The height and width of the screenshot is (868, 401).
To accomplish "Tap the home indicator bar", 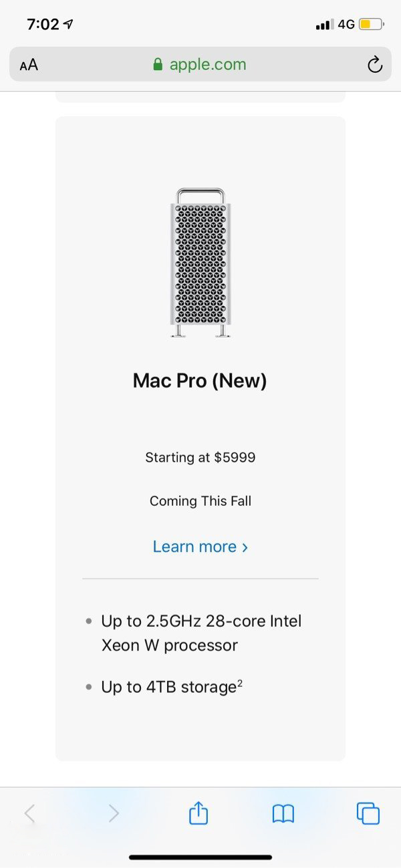I will (x=200, y=857).
